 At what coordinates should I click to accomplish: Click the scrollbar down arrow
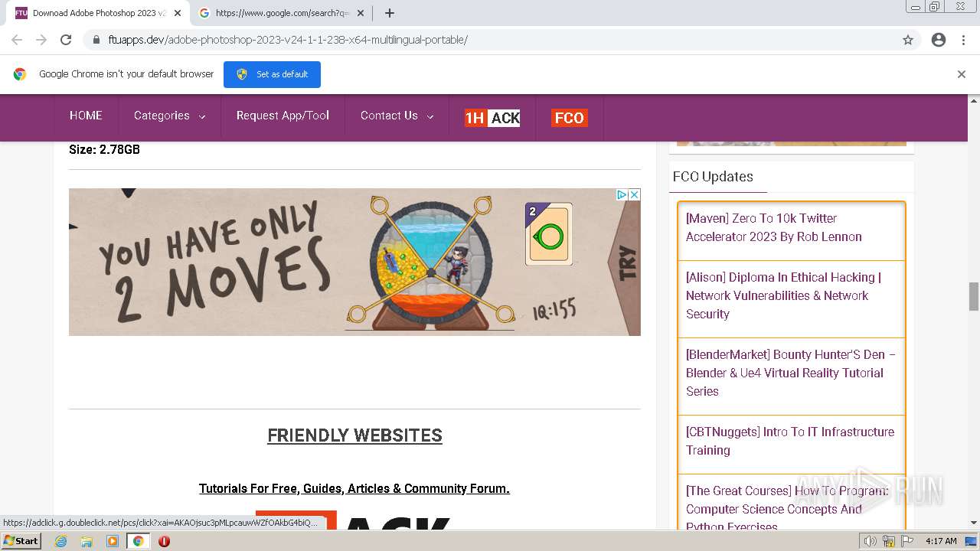pyautogui.click(x=974, y=523)
